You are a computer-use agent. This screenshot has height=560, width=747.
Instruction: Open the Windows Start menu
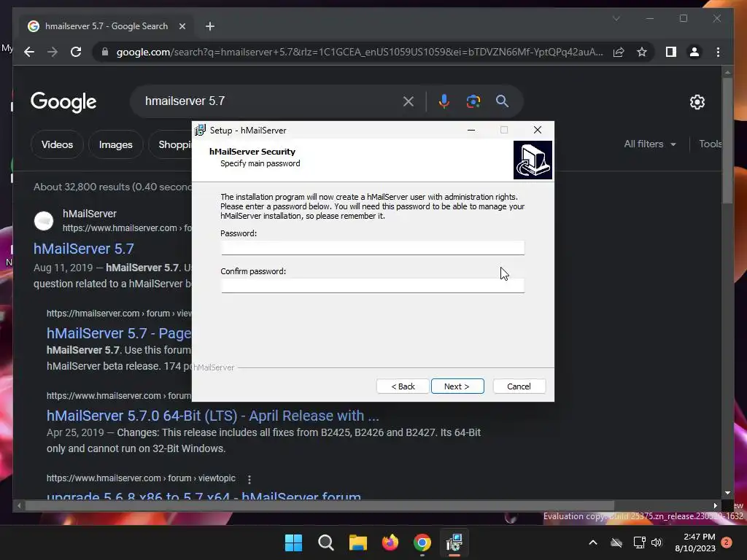point(293,542)
